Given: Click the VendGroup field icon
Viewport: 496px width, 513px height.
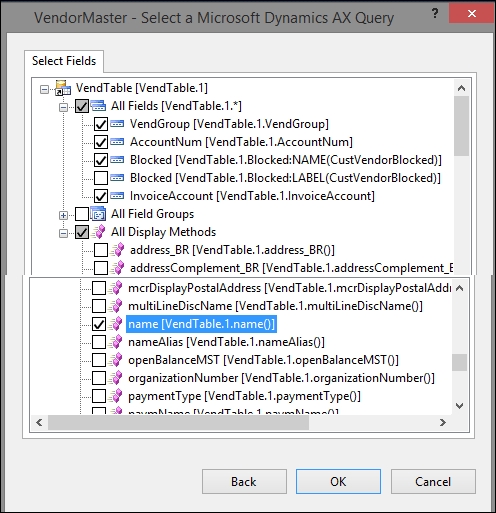Looking at the screenshot, I should [117, 124].
